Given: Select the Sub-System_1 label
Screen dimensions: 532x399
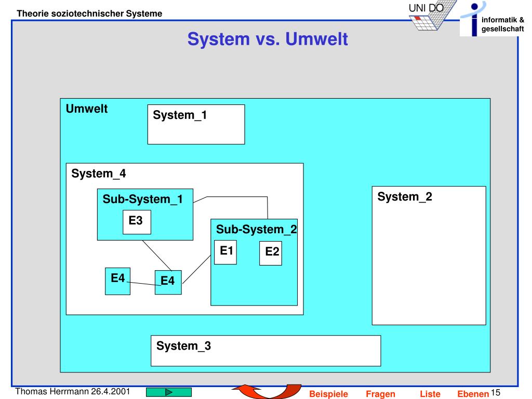Looking at the screenshot, I should pyautogui.click(x=142, y=199).
